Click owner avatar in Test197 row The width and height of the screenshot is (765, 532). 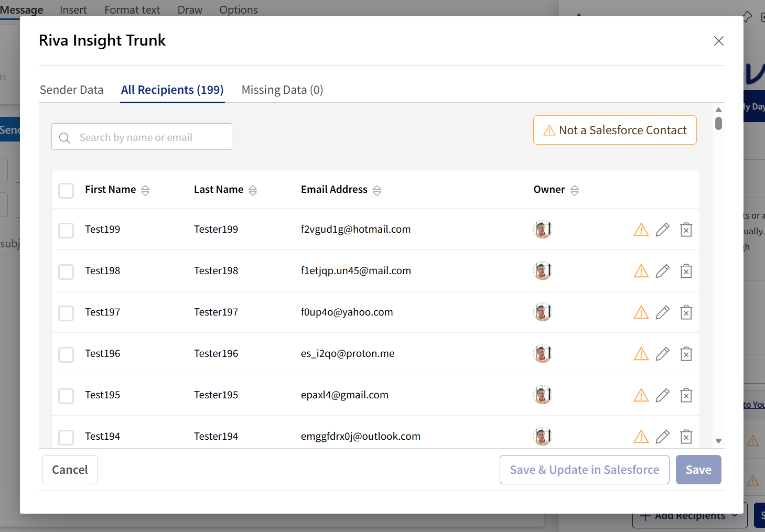tap(543, 312)
